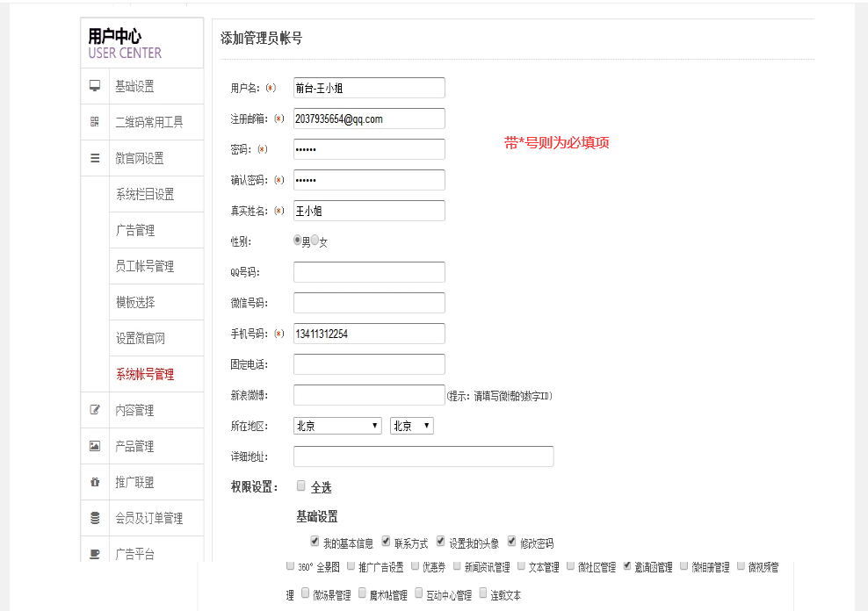Open the 广告管理 sidebar link
Viewport: 868px width, 611px height.
click(134, 230)
